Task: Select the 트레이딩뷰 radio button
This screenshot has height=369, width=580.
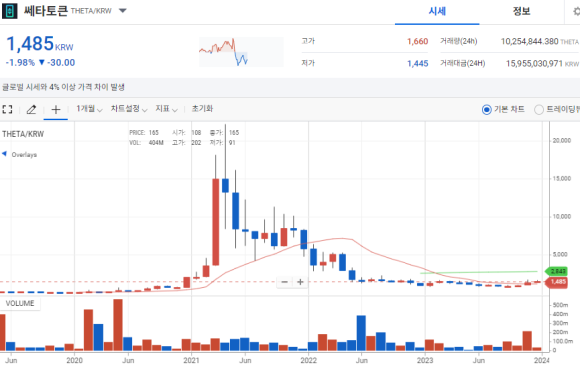Action: [539, 109]
